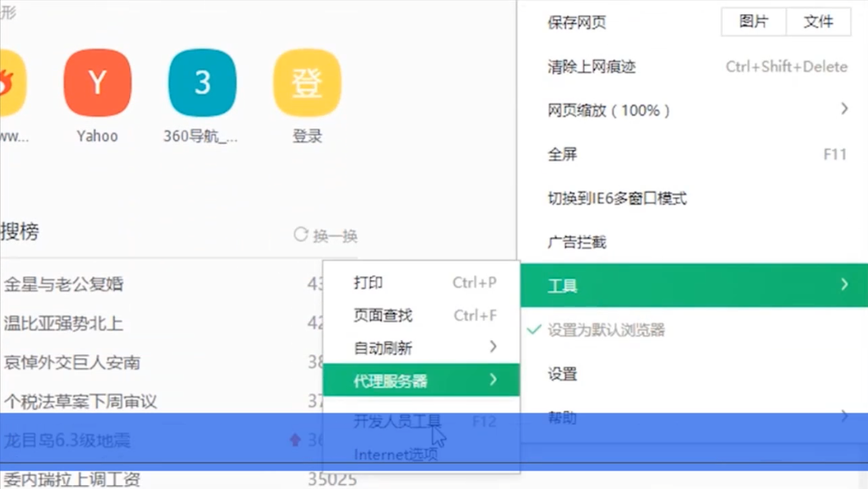Screen dimensions: 868x489
Task: Expand 自动刷新 submenu arrow
Action: pos(493,347)
